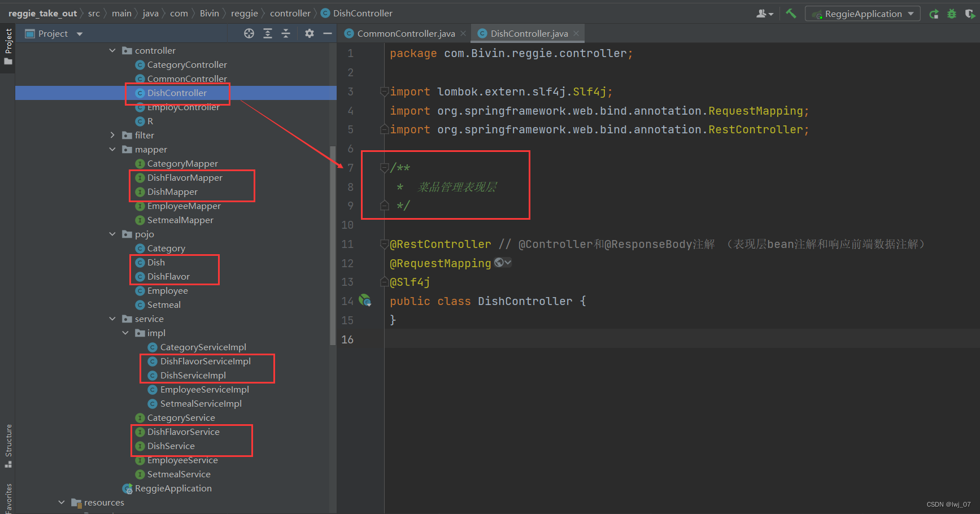The width and height of the screenshot is (980, 514).
Task: Click the globe icon next to @RequestMapping
Action: pos(499,262)
